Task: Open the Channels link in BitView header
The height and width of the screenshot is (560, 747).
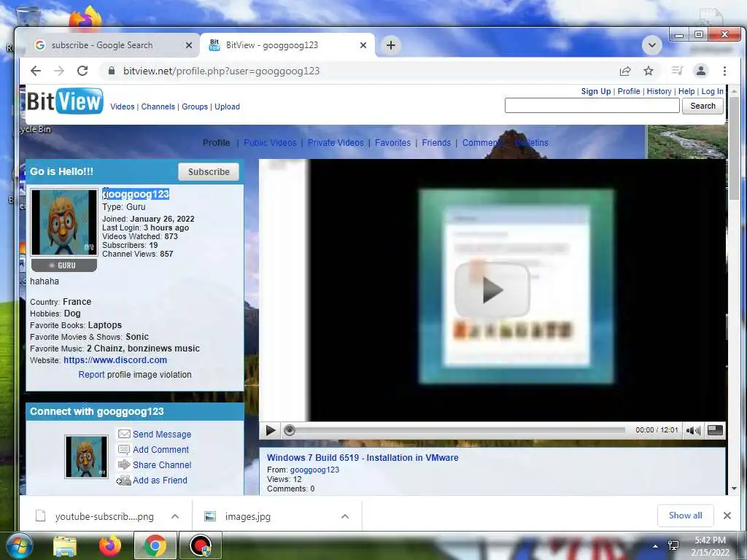Action: pyautogui.click(x=158, y=106)
